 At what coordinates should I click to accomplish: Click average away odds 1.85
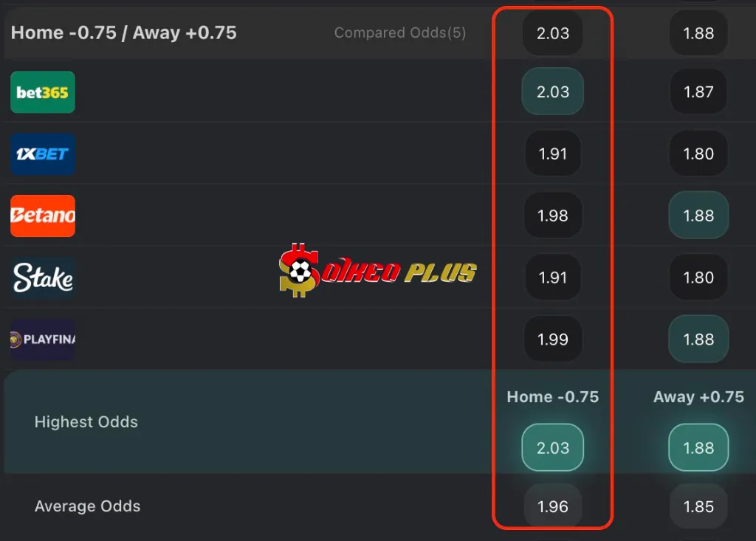point(698,506)
